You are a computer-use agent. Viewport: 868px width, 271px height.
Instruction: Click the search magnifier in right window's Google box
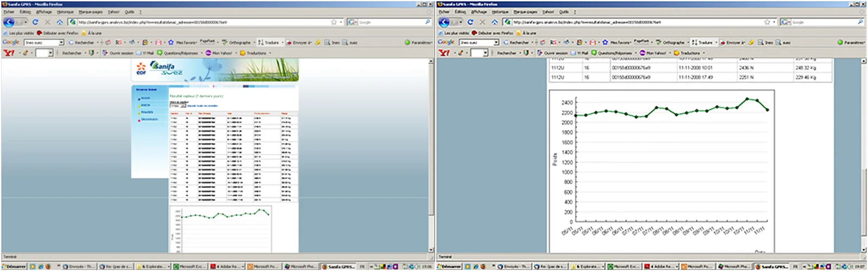[860, 22]
